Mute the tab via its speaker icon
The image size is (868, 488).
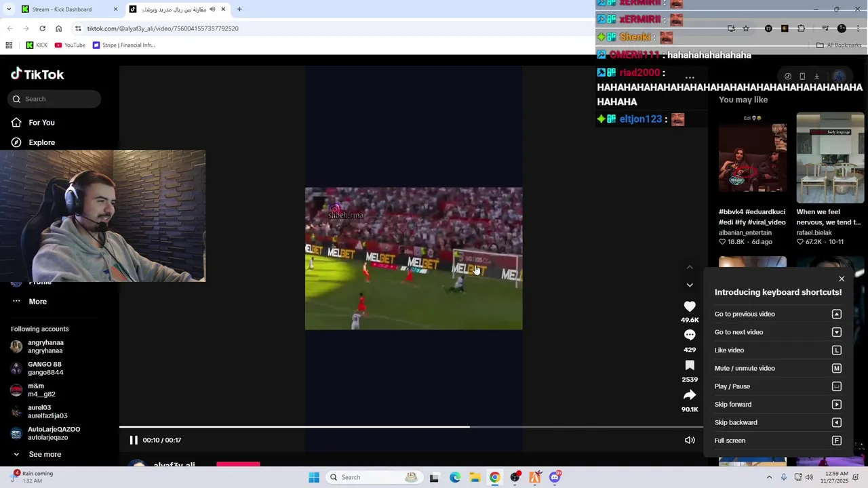212,9
